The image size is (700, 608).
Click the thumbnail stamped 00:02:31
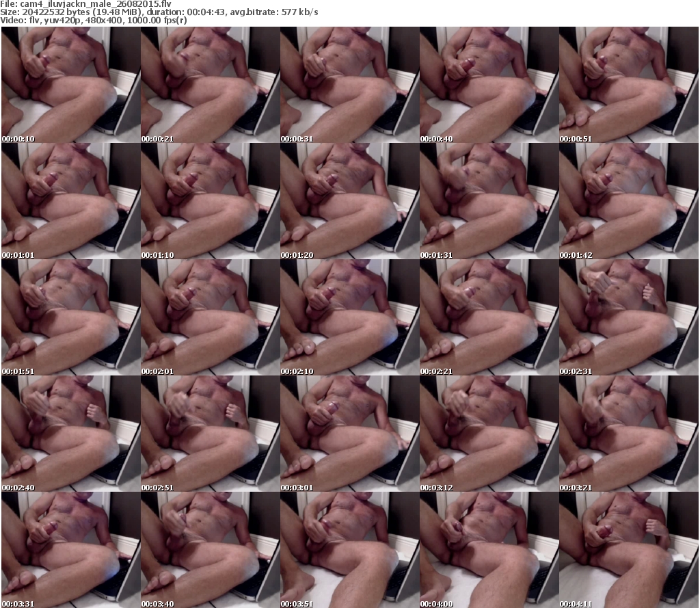[629, 317]
